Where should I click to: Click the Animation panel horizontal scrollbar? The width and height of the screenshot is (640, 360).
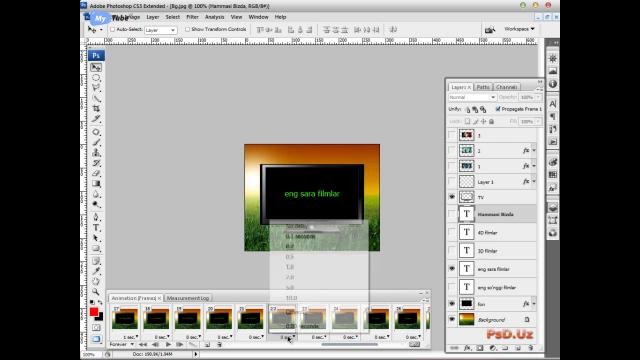click(349, 344)
